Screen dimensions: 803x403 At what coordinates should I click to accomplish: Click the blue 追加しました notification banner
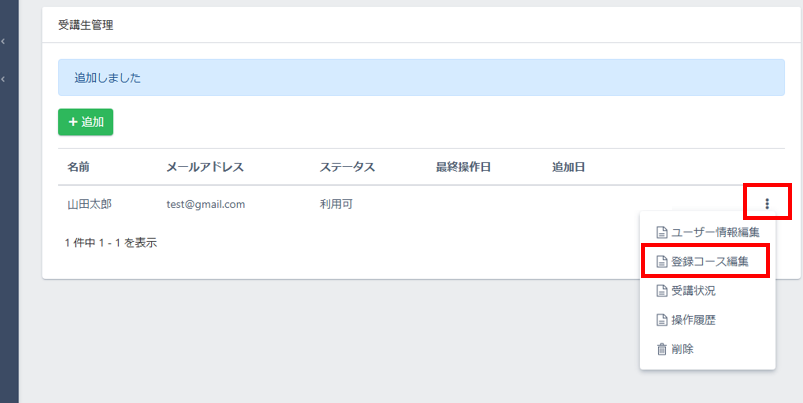pos(421,78)
